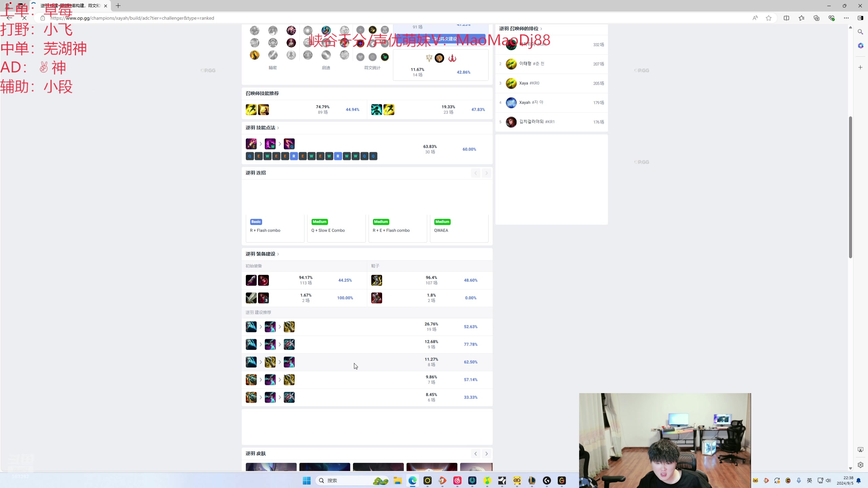
Task: Toggle the previous skin display button
Action: coord(476,453)
